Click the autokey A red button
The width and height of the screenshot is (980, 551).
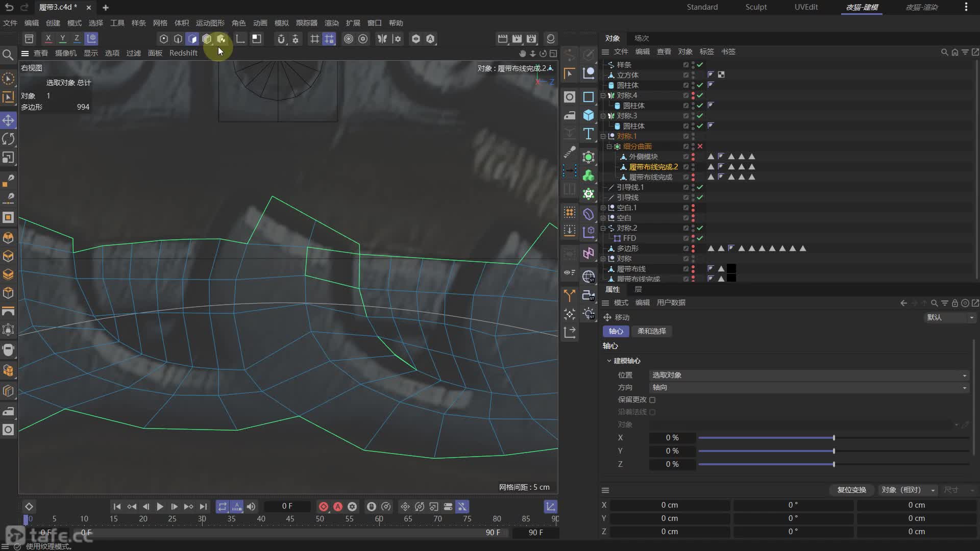pyautogui.click(x=338, y=507)
